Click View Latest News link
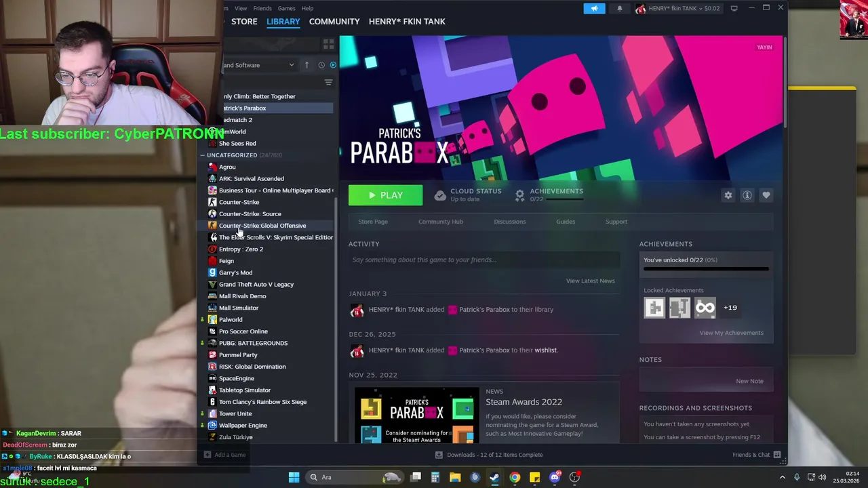This screenshot has width=868, height=488. (x=591, y=281)
